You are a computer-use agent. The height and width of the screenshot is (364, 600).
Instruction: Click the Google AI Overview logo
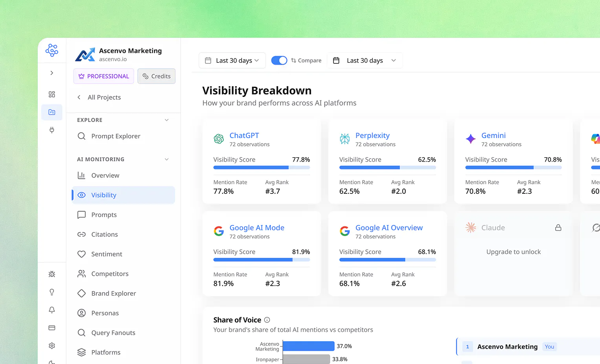(345, 231)
